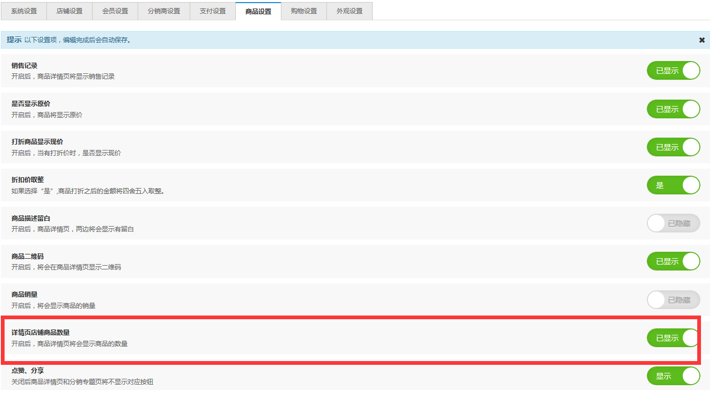
Task: Go to the 会员设置 tab
Action: (115, 11)
